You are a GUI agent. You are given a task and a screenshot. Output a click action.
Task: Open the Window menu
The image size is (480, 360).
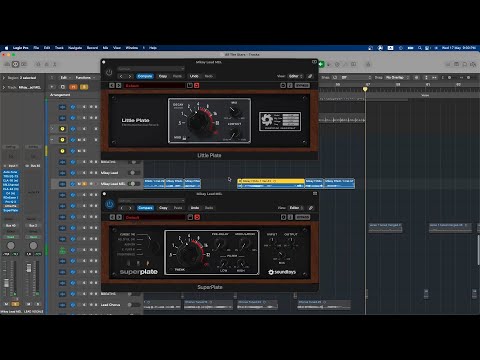click(132, 48)
